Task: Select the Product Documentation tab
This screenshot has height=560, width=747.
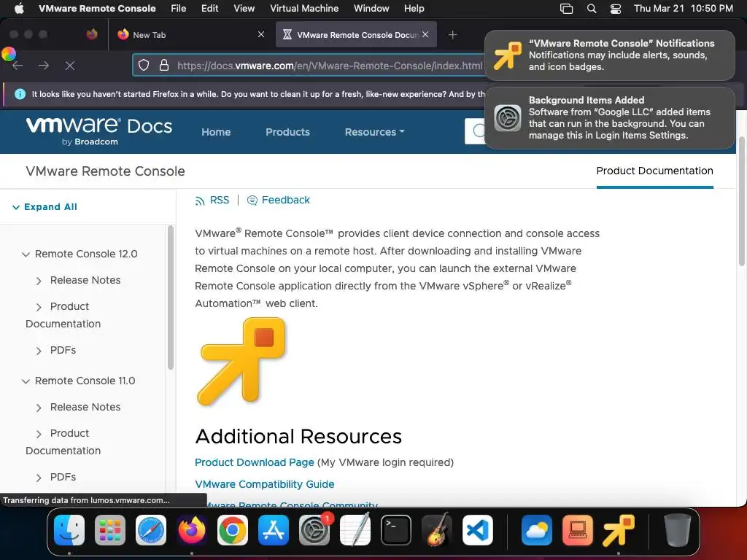Action: (654, 171)
